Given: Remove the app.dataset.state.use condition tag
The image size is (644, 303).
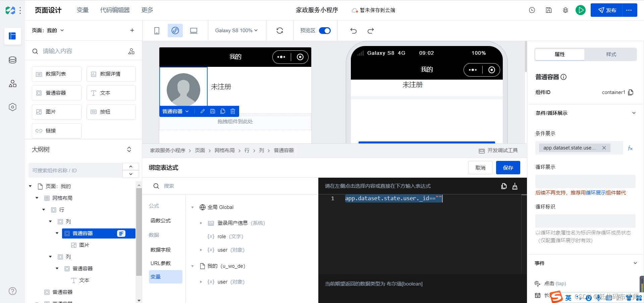Looking at the screenshot, I should tap(604, 148).
